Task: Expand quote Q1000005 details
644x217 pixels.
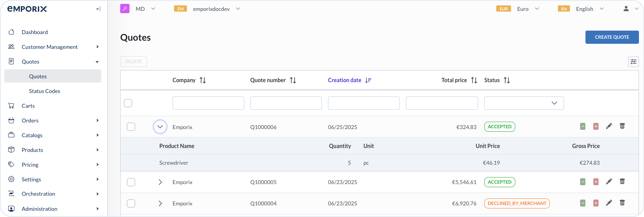Action: [160, 182]
